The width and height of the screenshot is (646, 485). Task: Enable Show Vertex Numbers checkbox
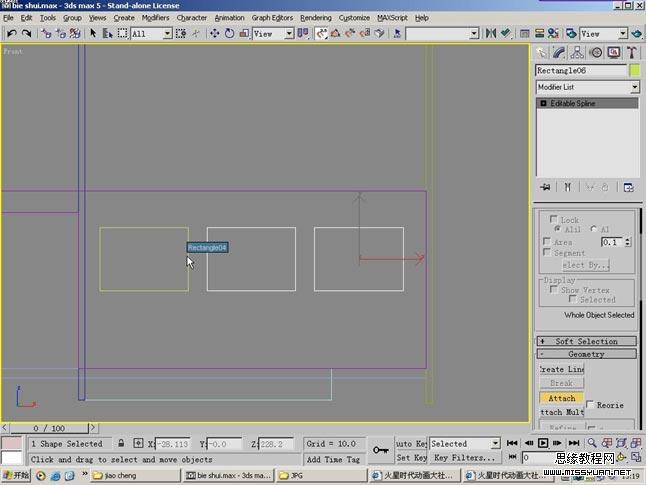[x=553, y=289]
